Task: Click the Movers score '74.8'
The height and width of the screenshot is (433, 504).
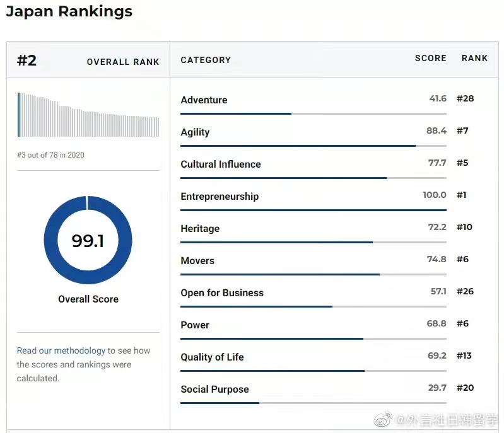Action: 437,259
